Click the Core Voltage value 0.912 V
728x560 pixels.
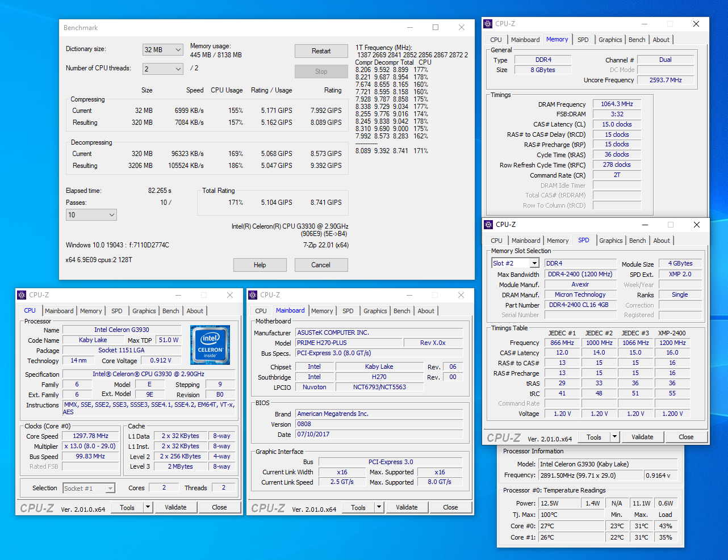(x=161, y=360)
